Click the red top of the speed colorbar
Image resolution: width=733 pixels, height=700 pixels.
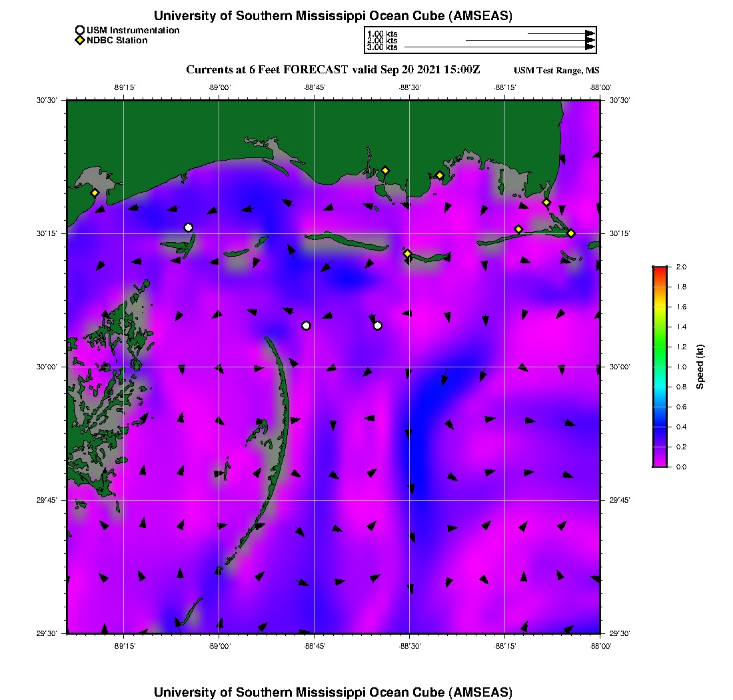660,270
